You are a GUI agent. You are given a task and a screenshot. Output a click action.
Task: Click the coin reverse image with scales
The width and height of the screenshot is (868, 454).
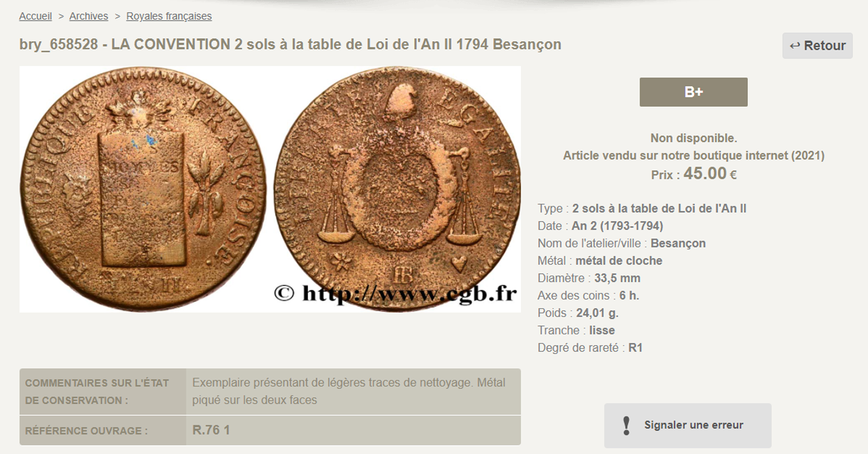397,189
